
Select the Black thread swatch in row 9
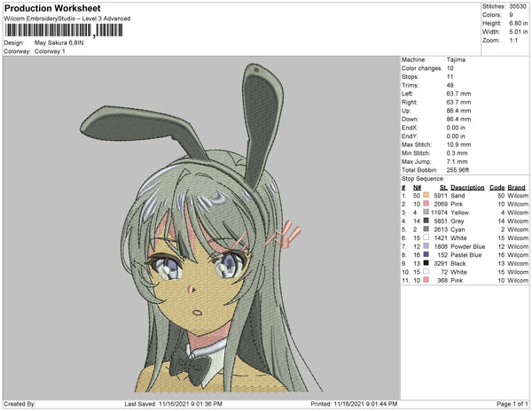pos(426,263)
